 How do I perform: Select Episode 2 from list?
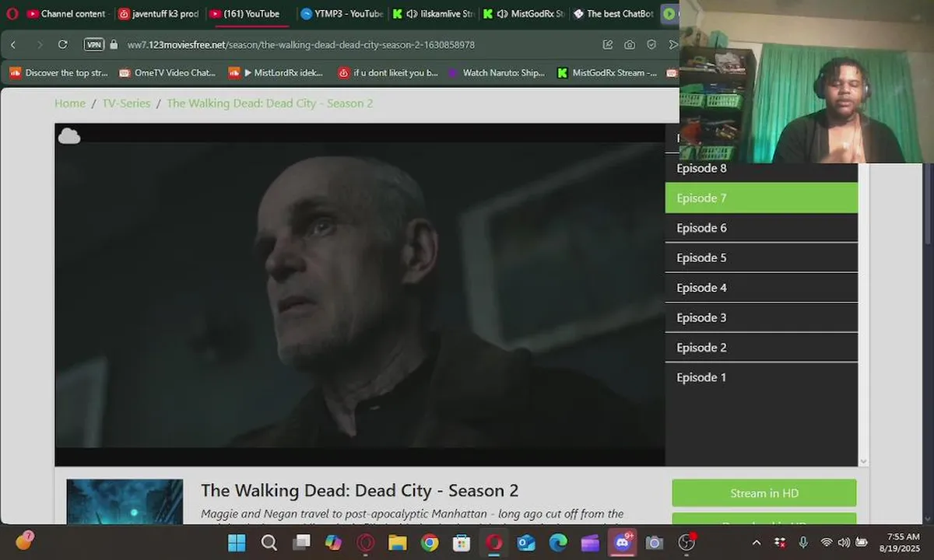tap(761, 348)
